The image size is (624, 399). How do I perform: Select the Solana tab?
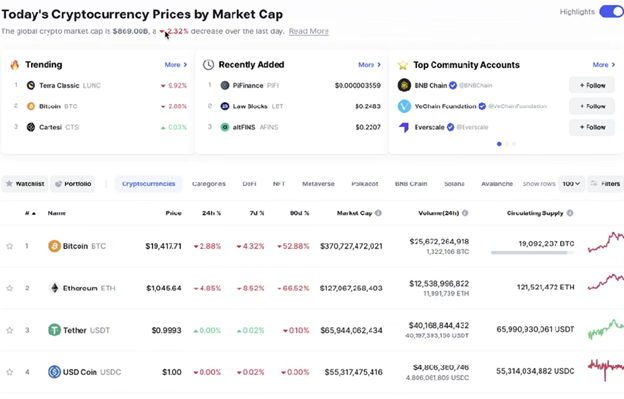454,184
